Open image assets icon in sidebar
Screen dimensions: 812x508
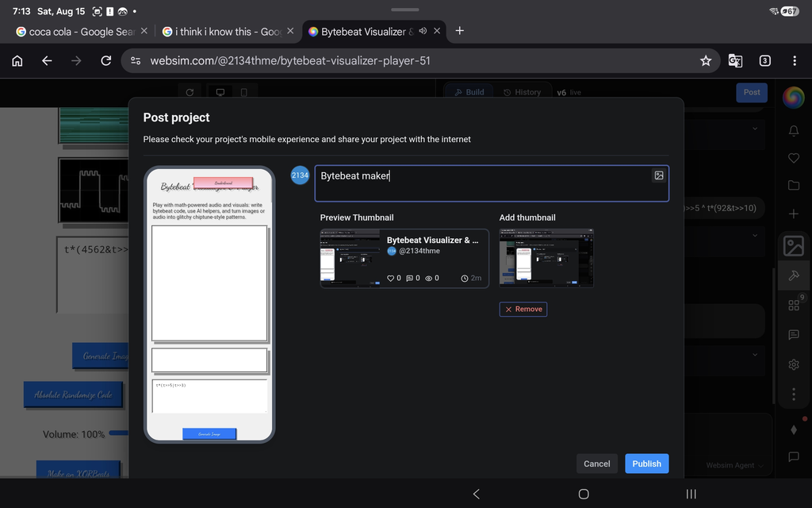[793, 246]
